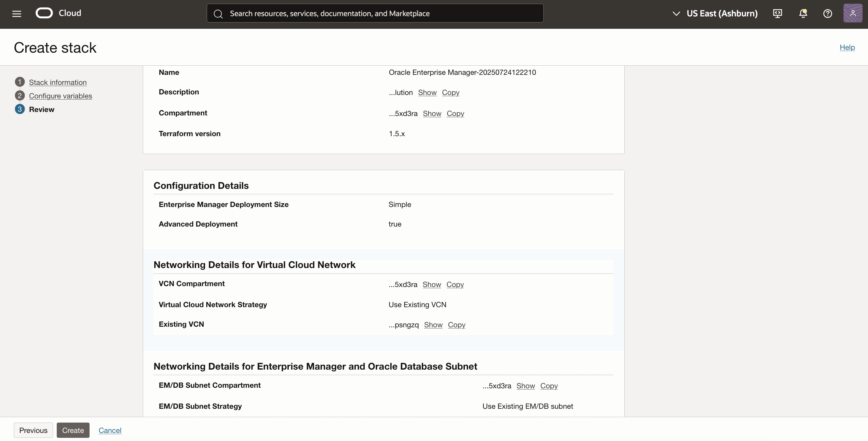Screen dimensions: 868x441
Task: Open the help question mark menu
Action: [828, 14]
